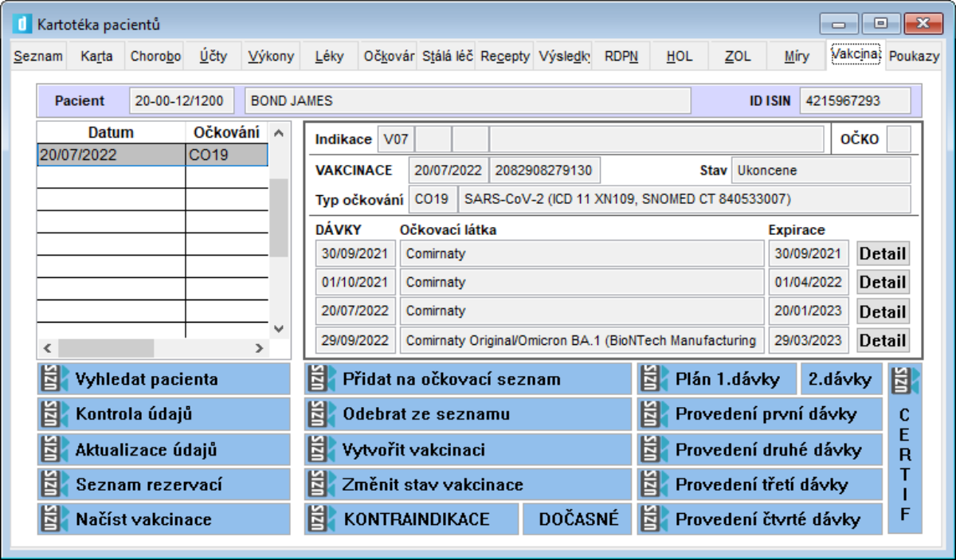
Task: Click the vaccination number field 2082908279130
Action: tap(545, 170)
